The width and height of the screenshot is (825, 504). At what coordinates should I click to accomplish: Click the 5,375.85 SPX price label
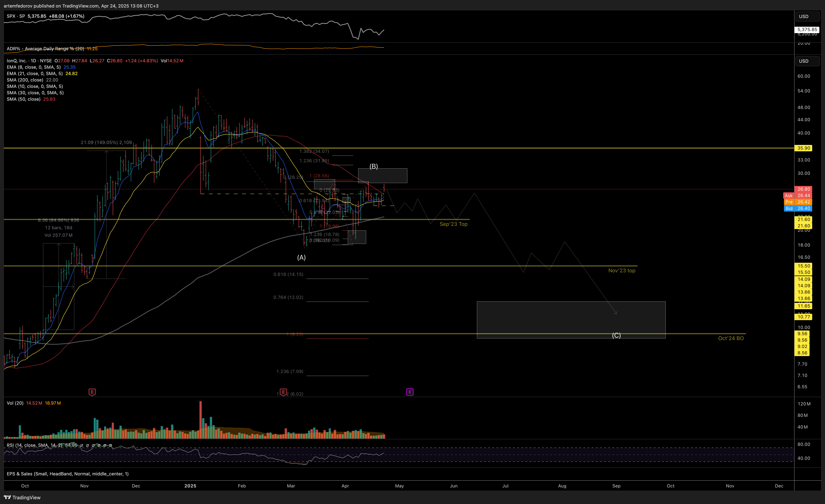807,30
